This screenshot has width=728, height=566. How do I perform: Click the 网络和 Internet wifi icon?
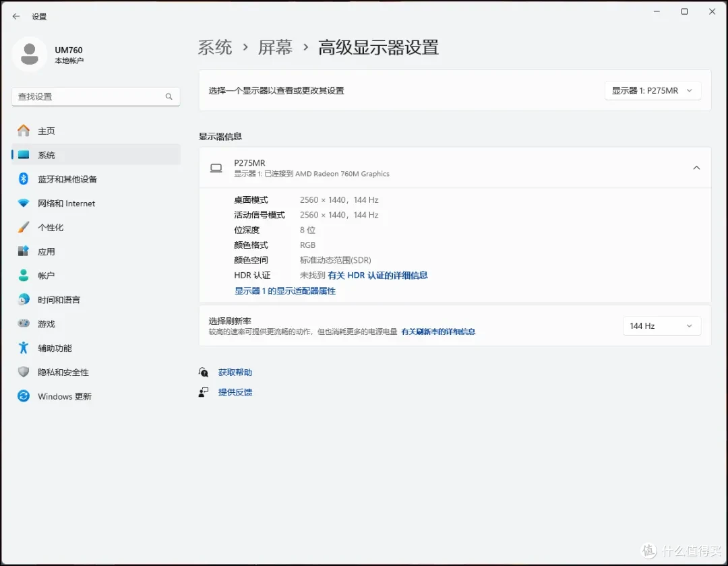pos(24,203)
